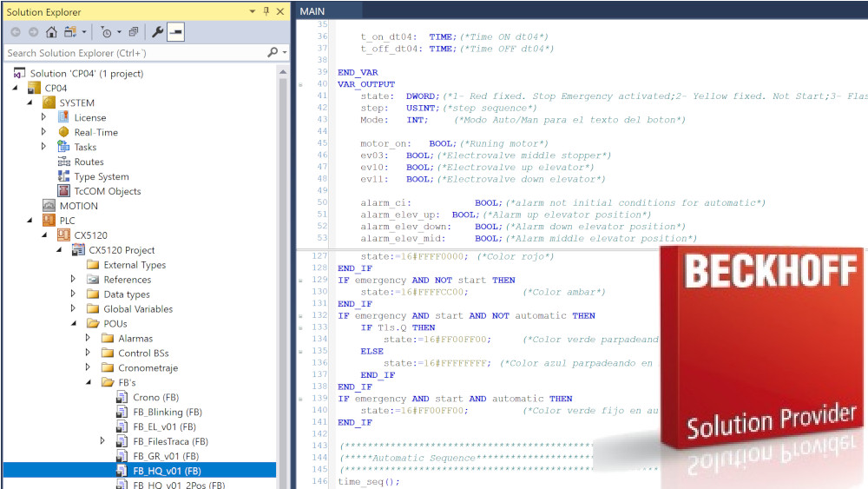Open the Solution Explorer window options menu
The height and width of the screenshot is (489, 868).
(253, 11)
